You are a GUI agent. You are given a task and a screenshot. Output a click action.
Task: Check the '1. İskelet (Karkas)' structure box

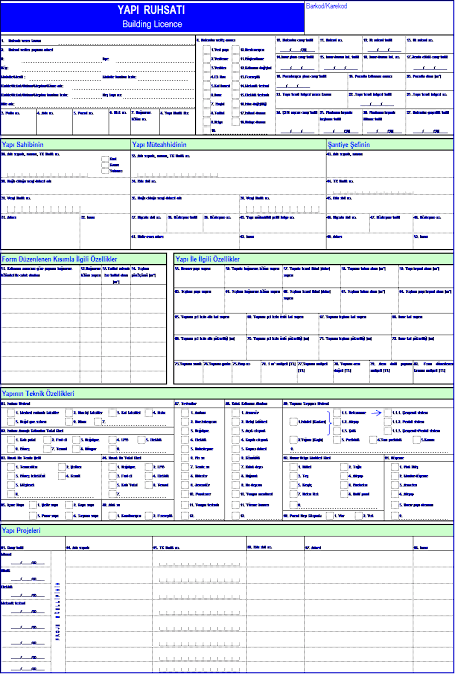point(293,422)
